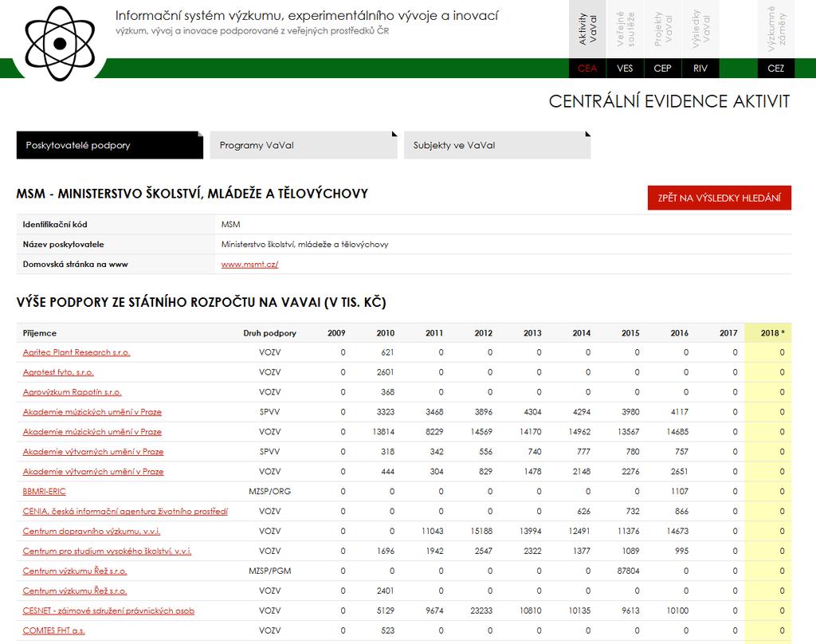The height and width of the screenshot is (644, 816).
Task: Select value 23233 in CESNET row
Action: tap(481, 611)
